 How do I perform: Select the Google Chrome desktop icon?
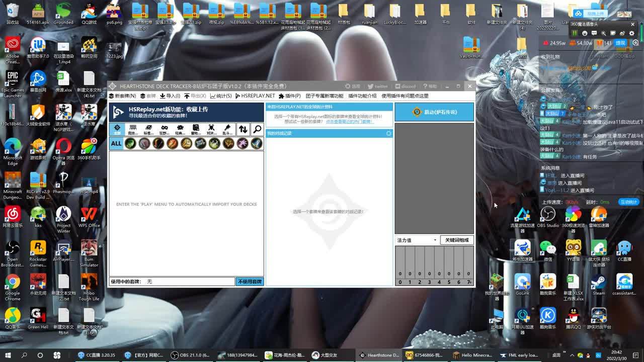click(13, 288)
